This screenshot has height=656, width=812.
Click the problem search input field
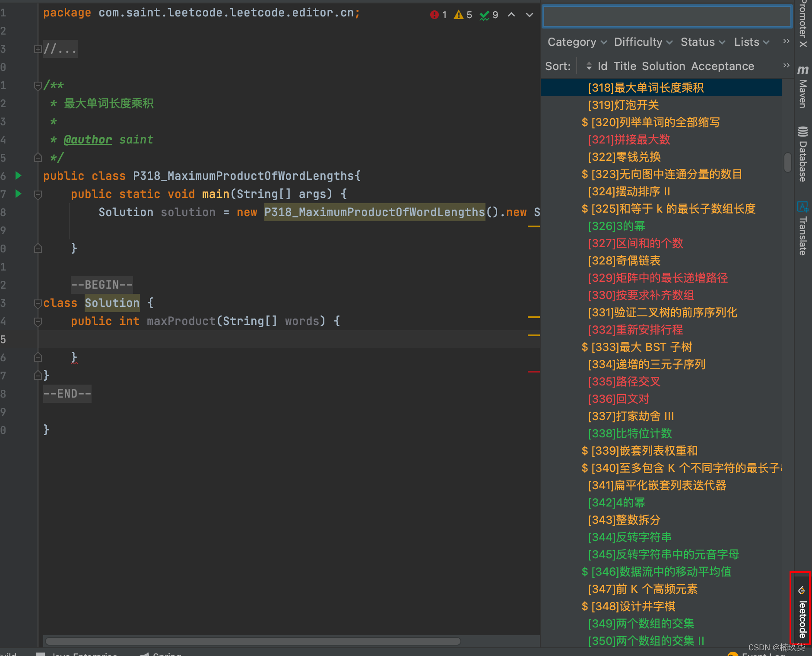point(666,16)
